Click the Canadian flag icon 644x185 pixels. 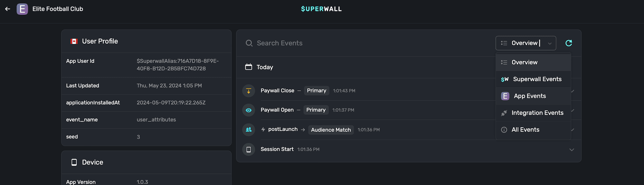(x=74, y=41)
